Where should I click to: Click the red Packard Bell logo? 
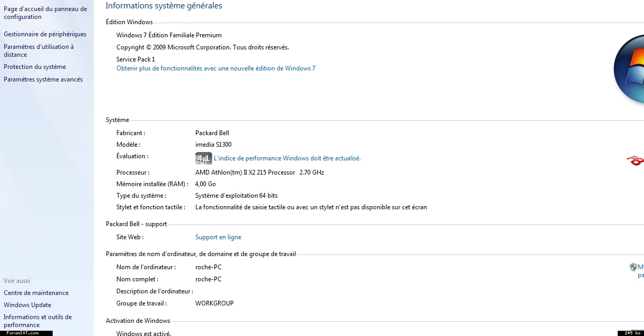pos(636,160)
